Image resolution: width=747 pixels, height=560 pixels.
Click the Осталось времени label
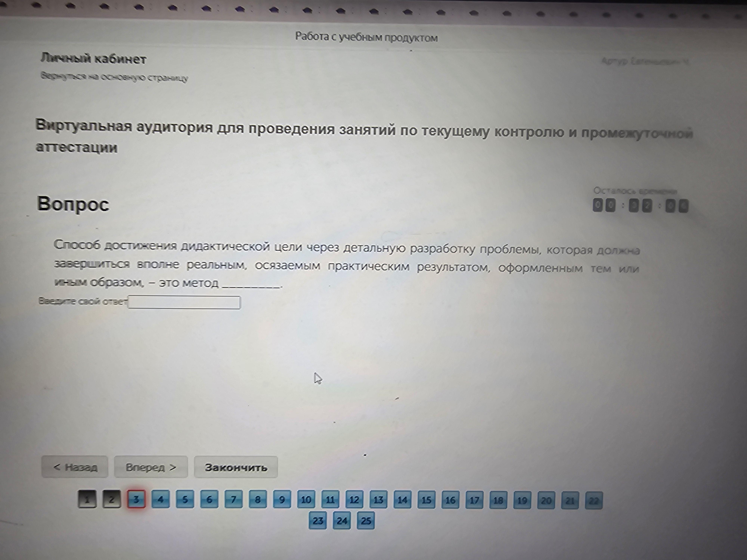pos(635,191)
